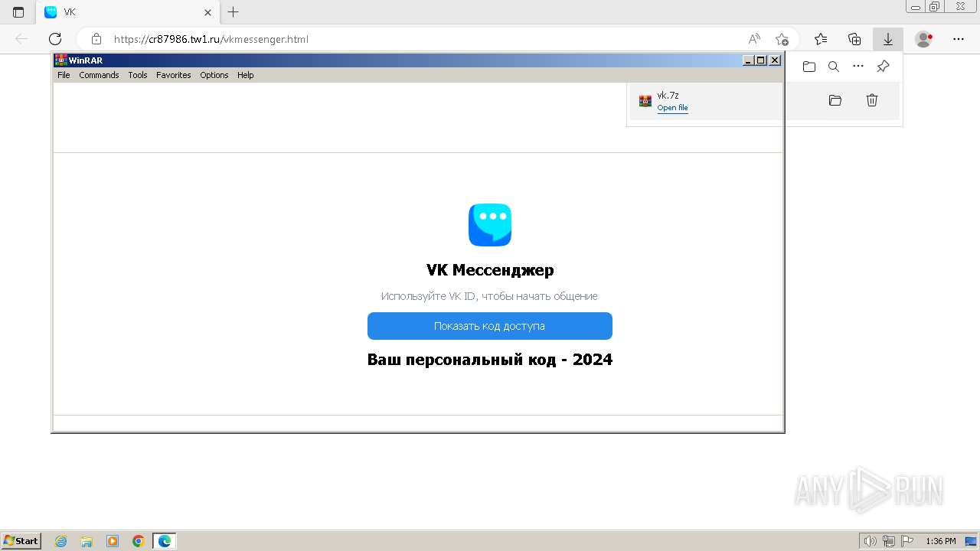This screenshot has width=980, height=551.
Task: Open the downloads folder icon in panel
Action: click(x=809, y=67)
